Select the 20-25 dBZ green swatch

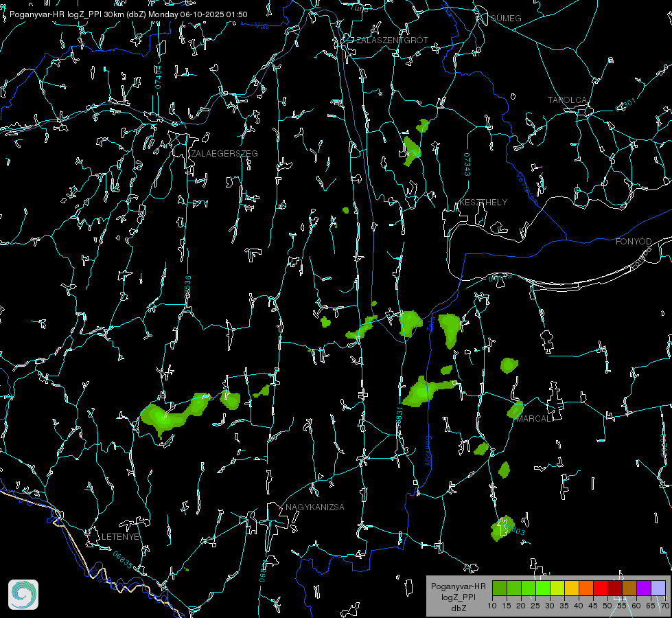(x=529, y=588)
